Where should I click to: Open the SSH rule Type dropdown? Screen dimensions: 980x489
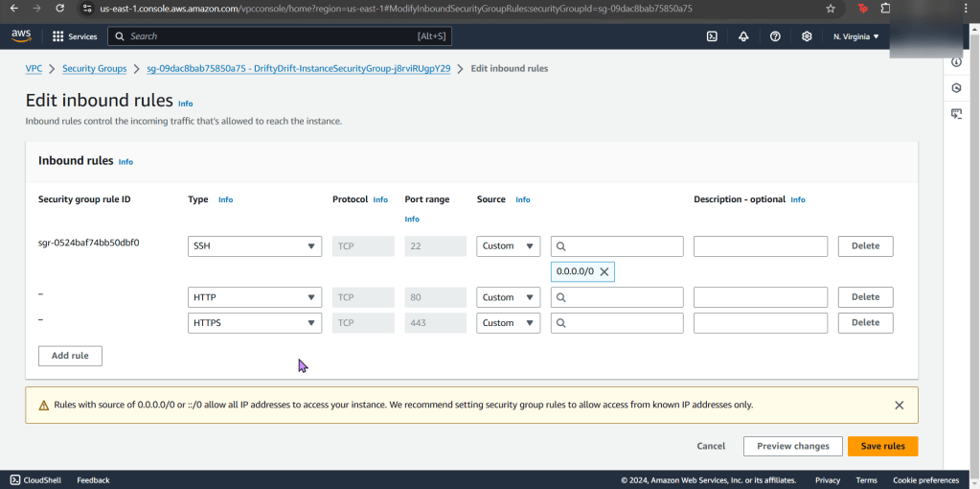pyautogui.click(x=255, y=246)
